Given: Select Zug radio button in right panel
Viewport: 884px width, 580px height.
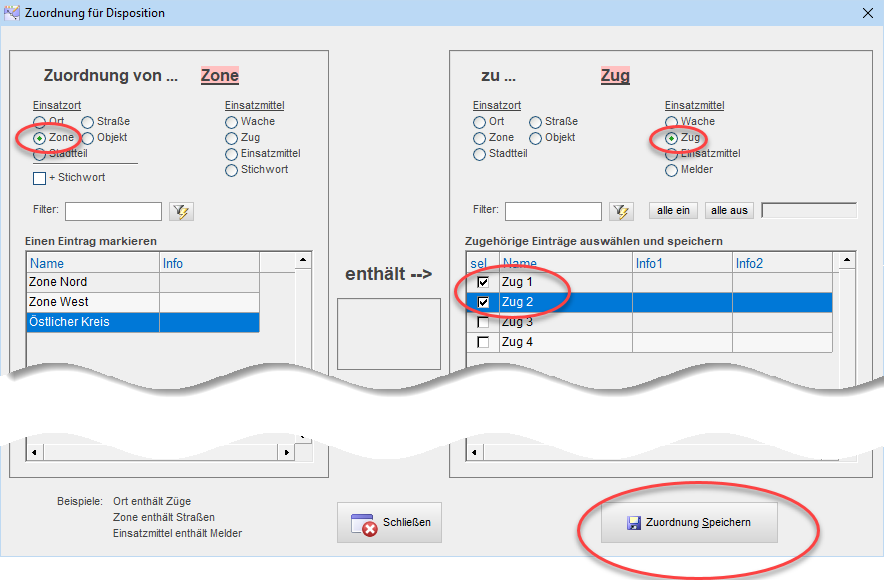Looking at the screenshot, I should (672, 138).
